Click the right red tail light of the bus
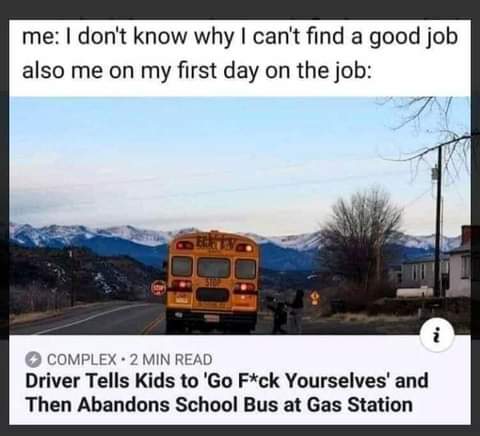 click(x=245, y=287)
